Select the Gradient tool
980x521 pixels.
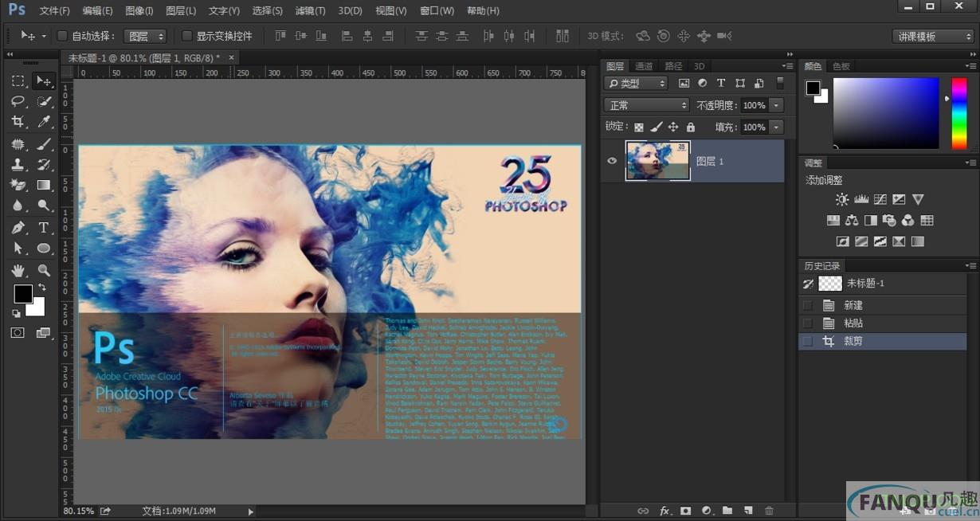coord(43,185)
